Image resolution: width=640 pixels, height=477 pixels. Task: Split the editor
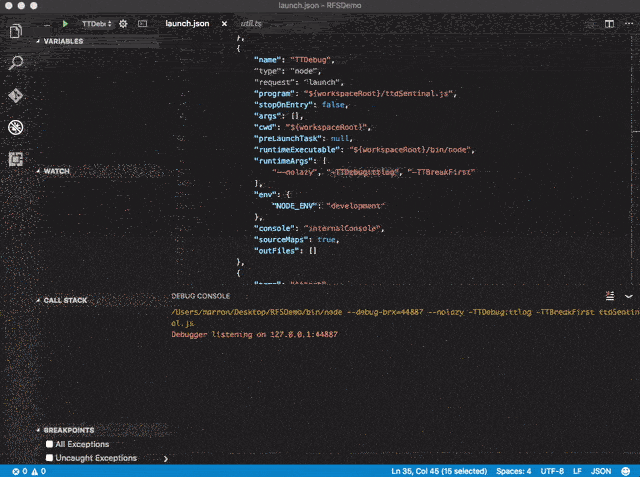(x=609, y=24)
